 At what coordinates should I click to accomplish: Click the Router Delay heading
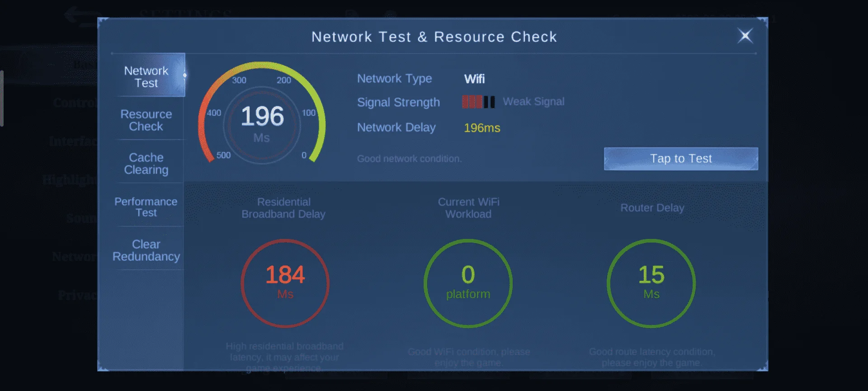click(x=652, y=208)
